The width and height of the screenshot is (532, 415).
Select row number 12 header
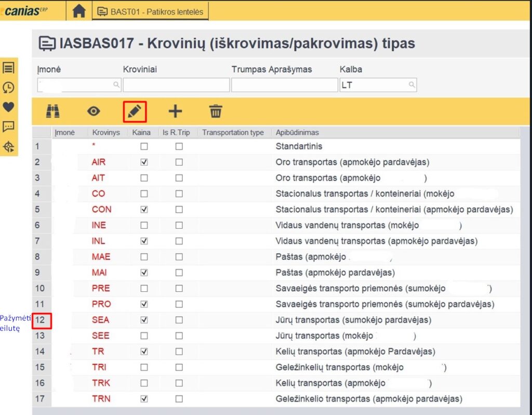[x=41, y=320]
